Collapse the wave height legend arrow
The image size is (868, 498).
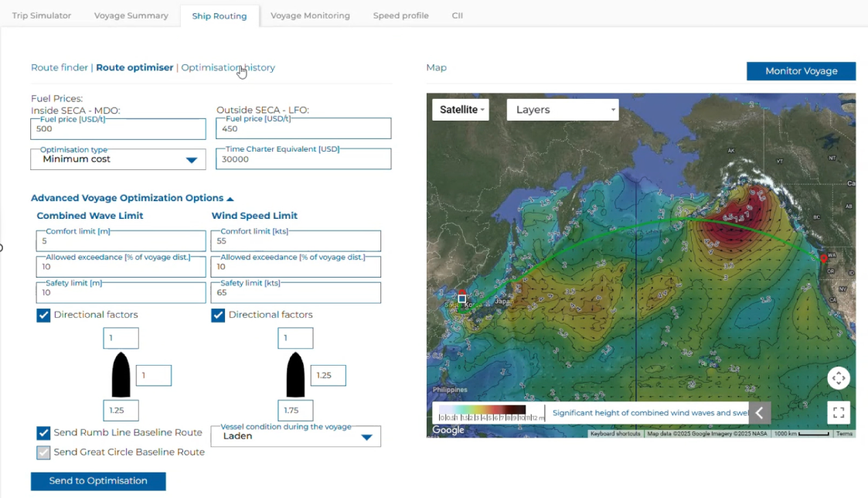tap(759, 413)
